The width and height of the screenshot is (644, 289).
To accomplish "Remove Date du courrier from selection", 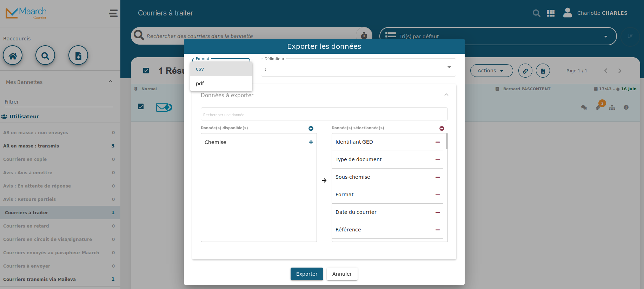I will (x=438, y=212).
